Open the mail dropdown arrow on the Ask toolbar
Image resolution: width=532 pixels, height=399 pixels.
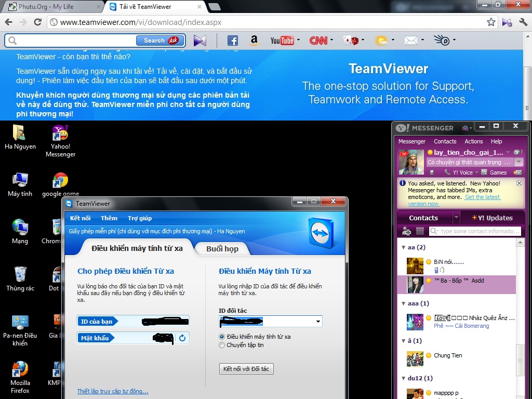point(422,40)
